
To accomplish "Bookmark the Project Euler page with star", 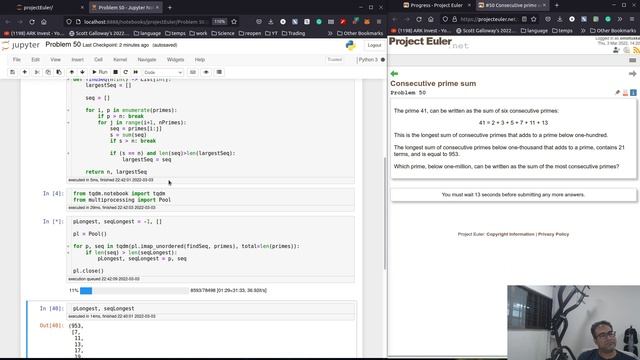I will pos(533,19).
